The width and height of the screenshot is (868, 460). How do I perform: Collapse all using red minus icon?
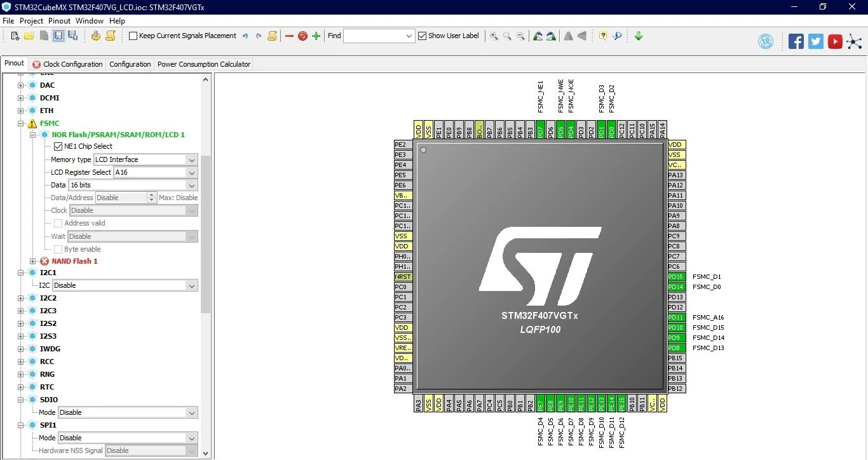coord(289,36)
